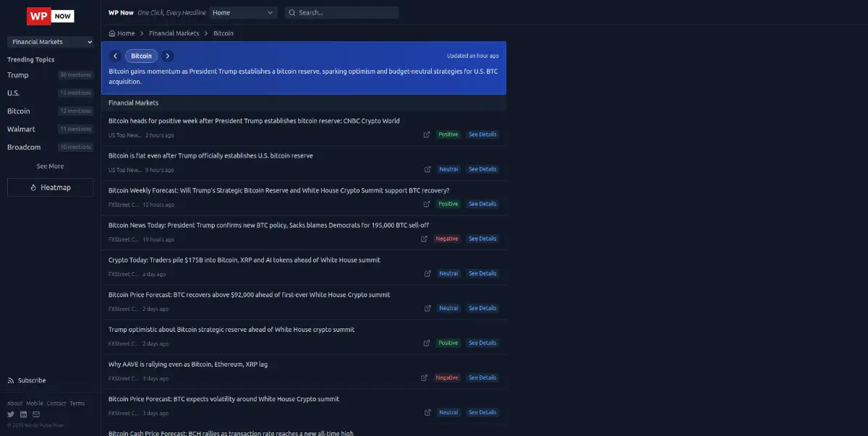Select Financial Markets in the breadcrumb
This screenshot has height=436, width=868.
click(x=174, y=33)
